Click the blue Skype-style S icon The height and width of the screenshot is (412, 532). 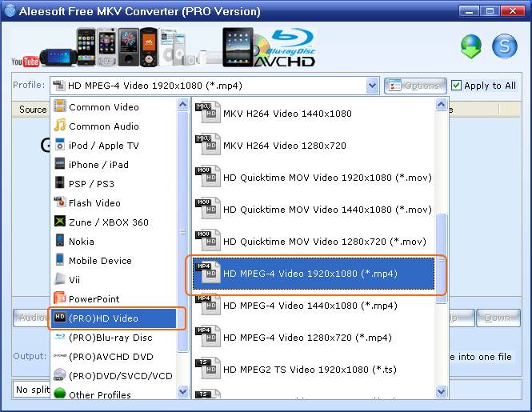click(x=504, y=47)
